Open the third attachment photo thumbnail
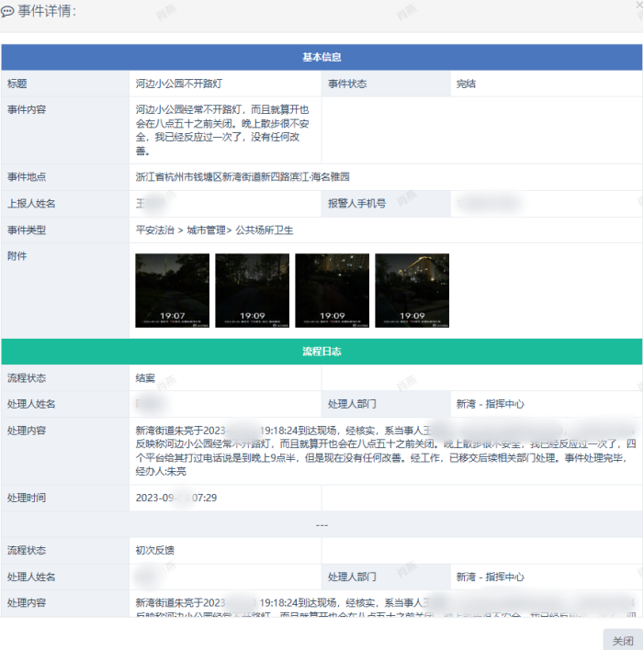The width and height of the screenshot is (644, 650). point(332,291)
